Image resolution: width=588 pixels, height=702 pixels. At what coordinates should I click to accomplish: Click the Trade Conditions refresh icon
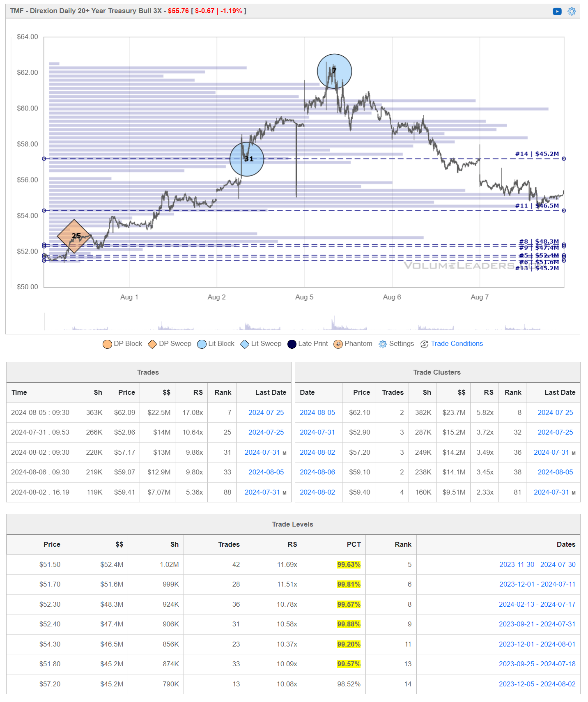coord(424,344)
